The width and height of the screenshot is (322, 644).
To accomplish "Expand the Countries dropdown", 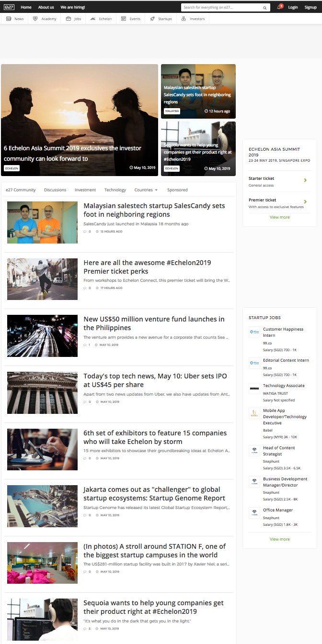I will [x=146, y=190].
